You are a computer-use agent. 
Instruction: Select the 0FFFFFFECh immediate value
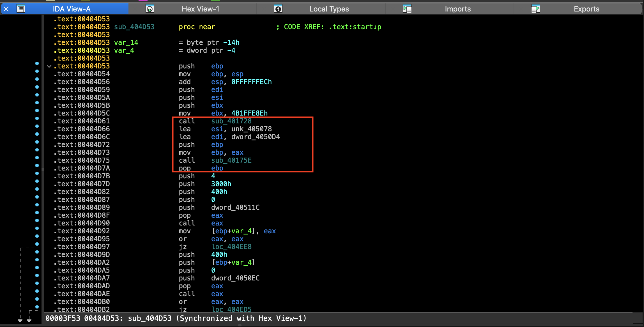click(252, 82)
